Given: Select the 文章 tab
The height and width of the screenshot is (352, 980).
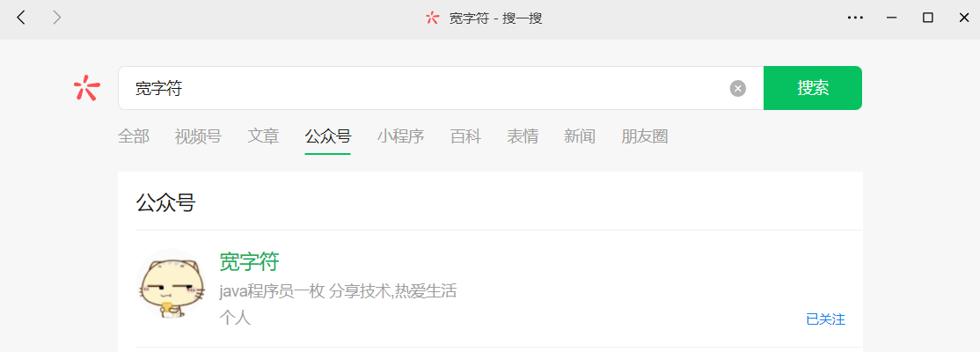Looking at the screenshot, I should pos(263,136).
